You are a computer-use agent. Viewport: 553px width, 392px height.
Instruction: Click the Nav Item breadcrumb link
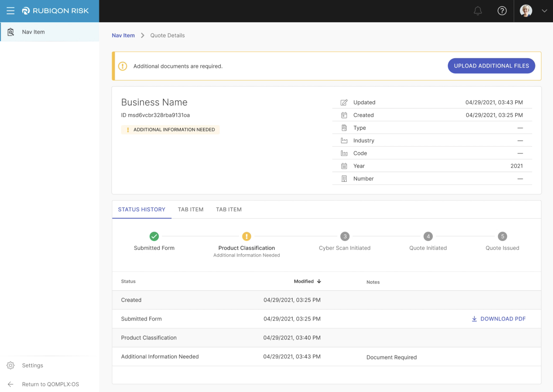[x=123, y=35]
